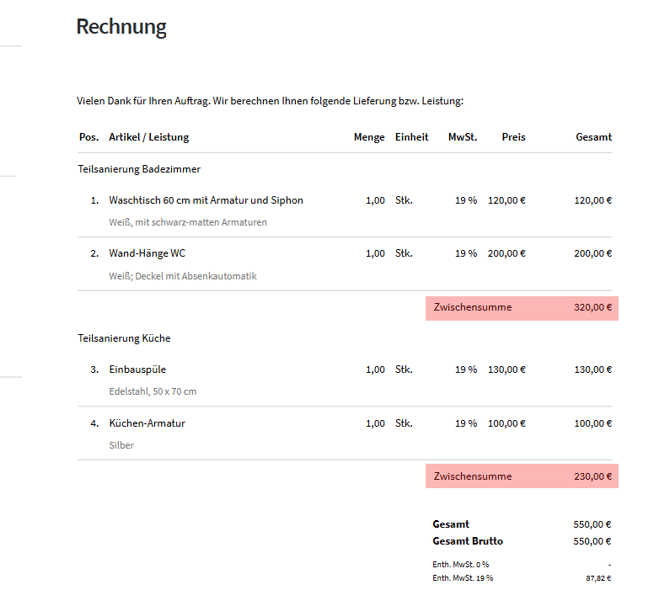670x606 pixels.
Task: Click the 'Weiß; Deckel mit Absenkautomatik' description
Action: (183, 275)
